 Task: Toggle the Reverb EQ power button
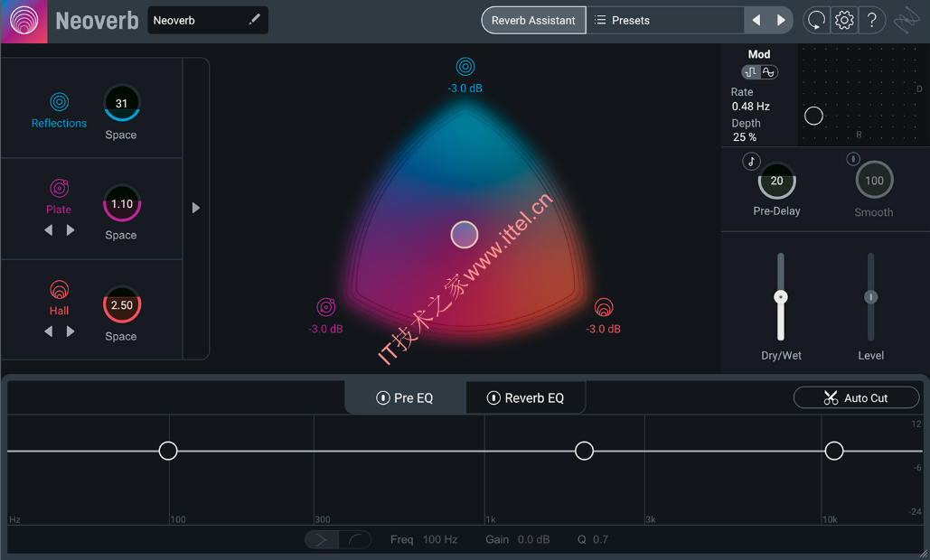[493, 397]
